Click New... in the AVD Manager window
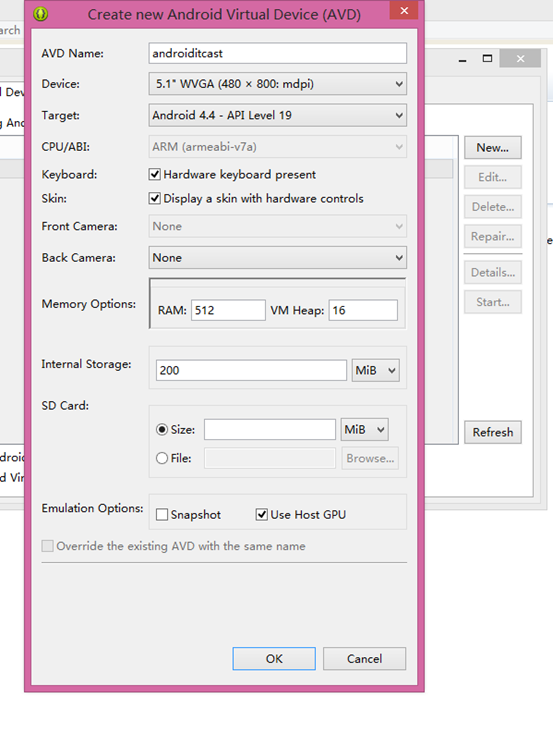The width and height of the screenshot is (553, 747). coord(493,148)
